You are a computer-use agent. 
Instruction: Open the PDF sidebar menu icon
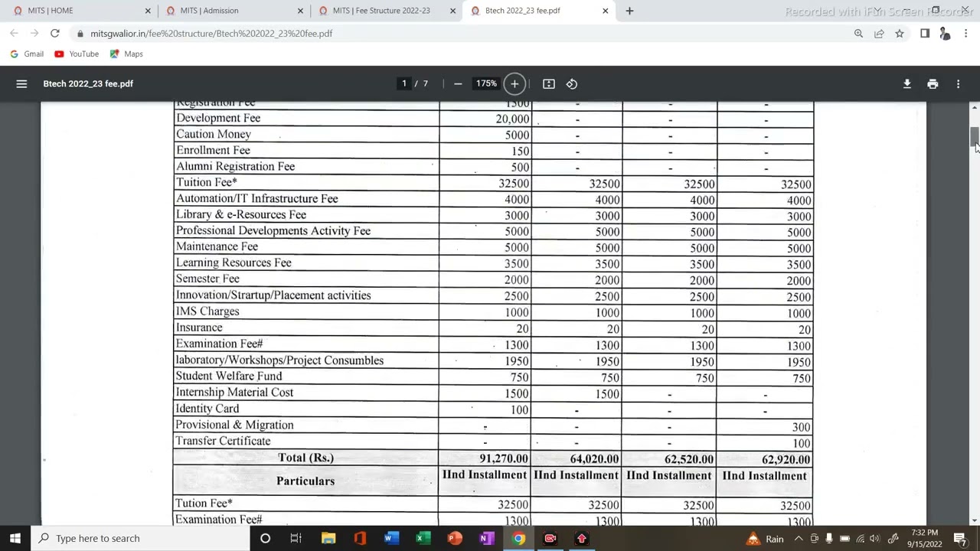21,83
